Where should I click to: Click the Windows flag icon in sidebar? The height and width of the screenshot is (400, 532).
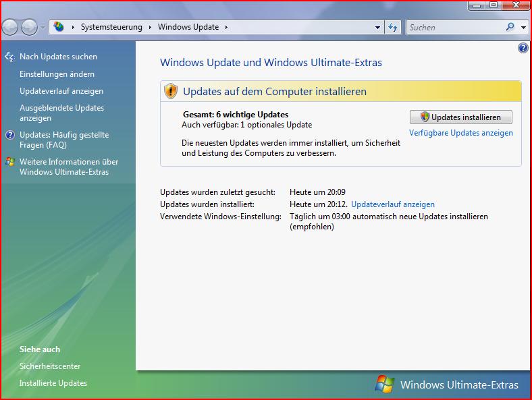[10, 162]
